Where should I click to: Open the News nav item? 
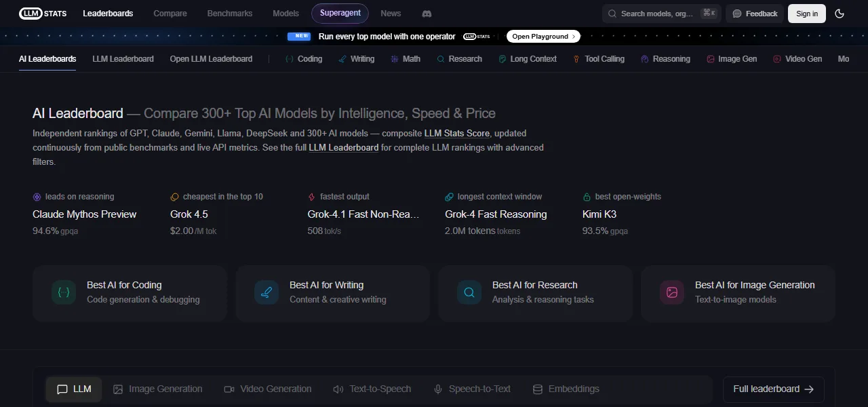[x=391, y=13]
